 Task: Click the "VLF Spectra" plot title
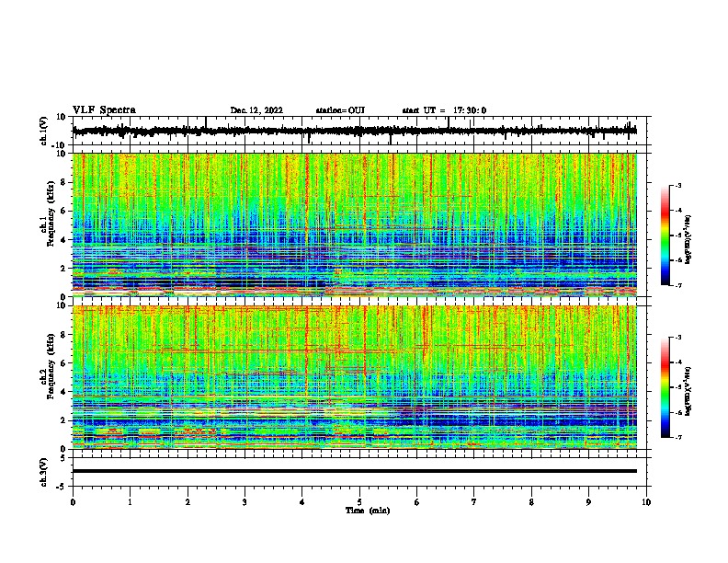click(x=104, y=110)
